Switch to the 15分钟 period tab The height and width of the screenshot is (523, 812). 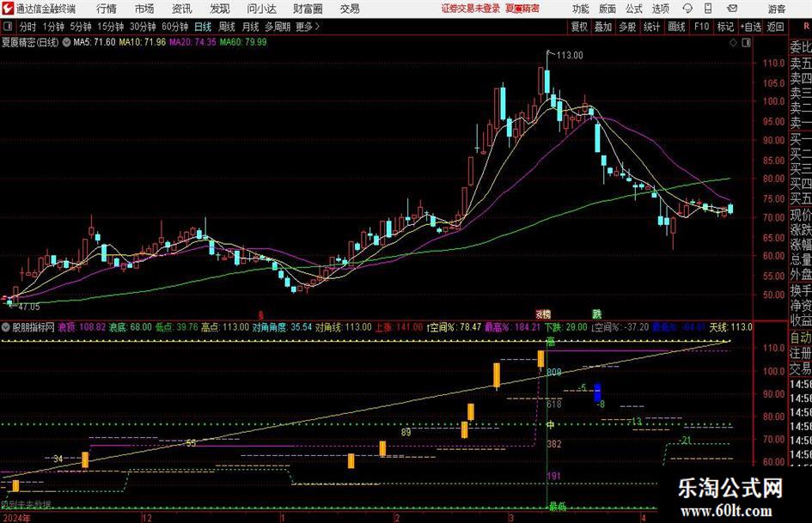pos(111,27)
